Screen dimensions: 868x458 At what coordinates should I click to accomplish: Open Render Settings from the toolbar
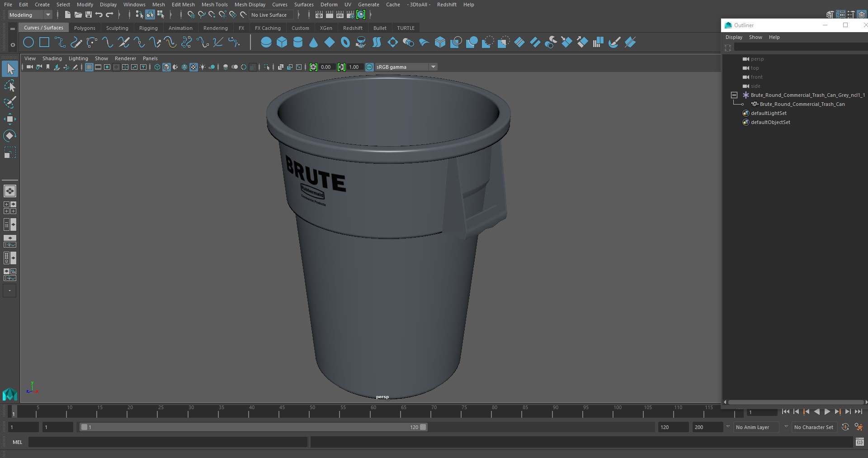[x=350, y=15]
